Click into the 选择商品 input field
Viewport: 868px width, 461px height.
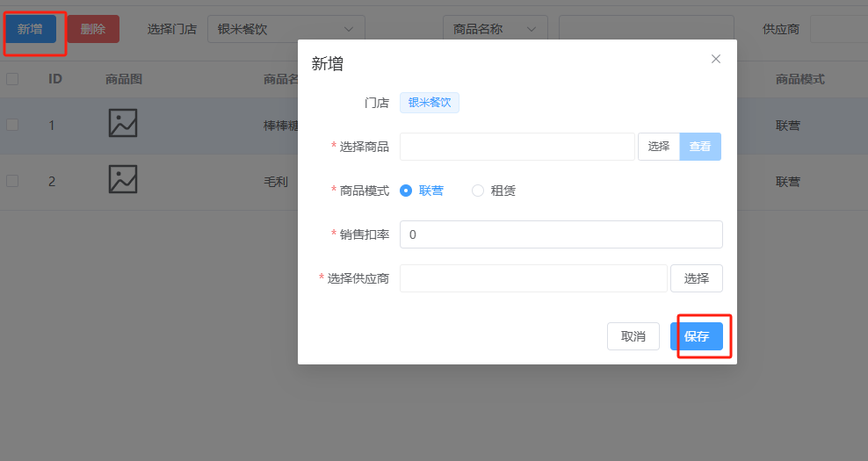pyautogui.click(x=517, y=147)
